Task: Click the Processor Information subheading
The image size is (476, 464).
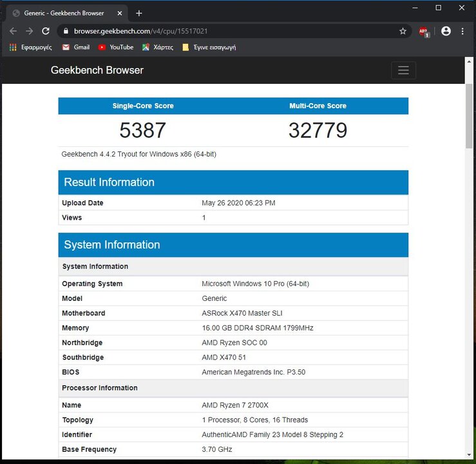Action: tap(100, 388)
